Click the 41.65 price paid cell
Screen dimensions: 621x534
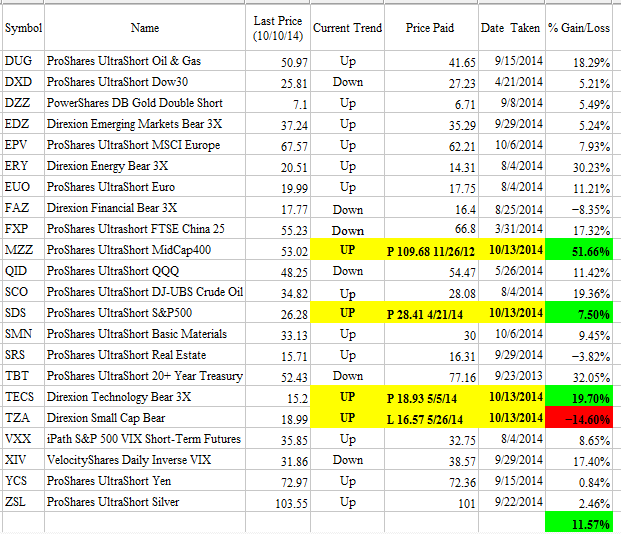point(431,61)
